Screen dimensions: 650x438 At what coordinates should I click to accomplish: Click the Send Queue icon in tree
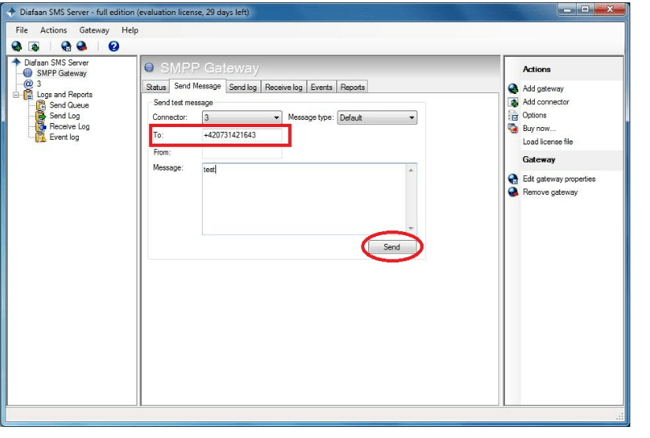[x=41, y=105]
